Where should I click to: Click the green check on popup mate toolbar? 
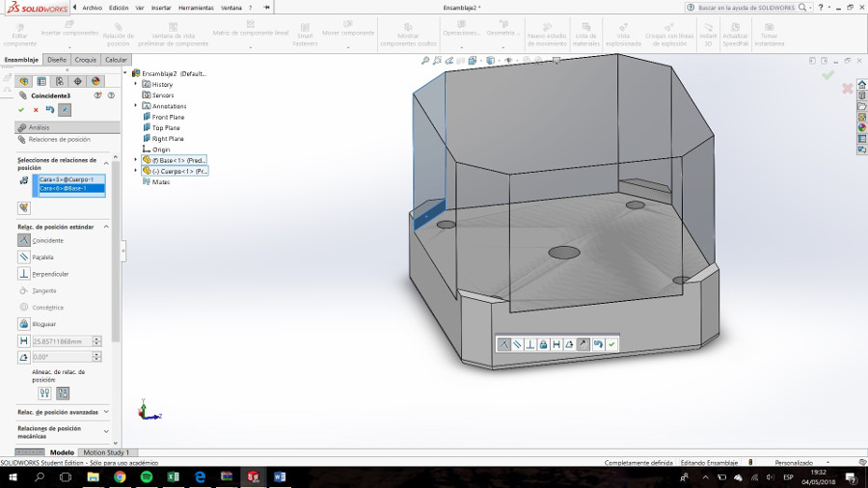point(611,344)
